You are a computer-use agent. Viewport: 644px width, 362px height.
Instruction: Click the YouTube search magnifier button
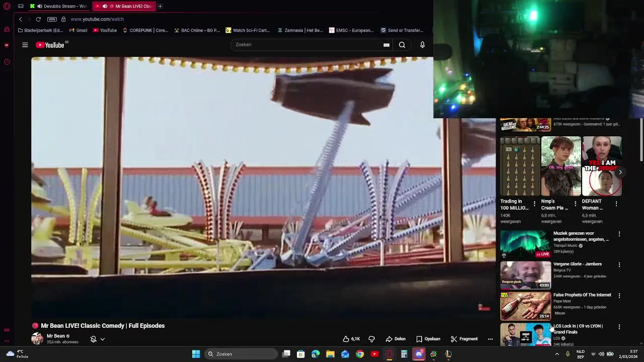(x=402, y=45)
